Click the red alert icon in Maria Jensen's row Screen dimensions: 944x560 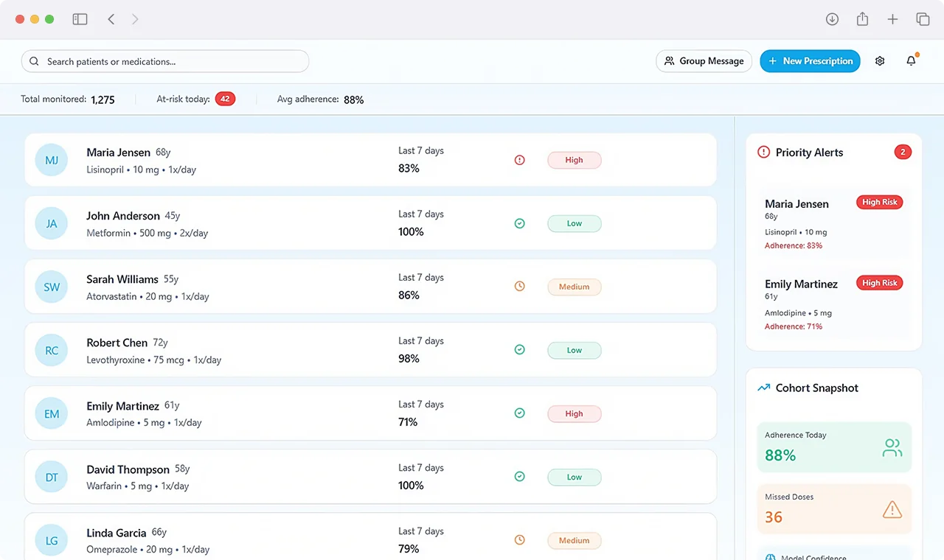[x=519, y=160]
